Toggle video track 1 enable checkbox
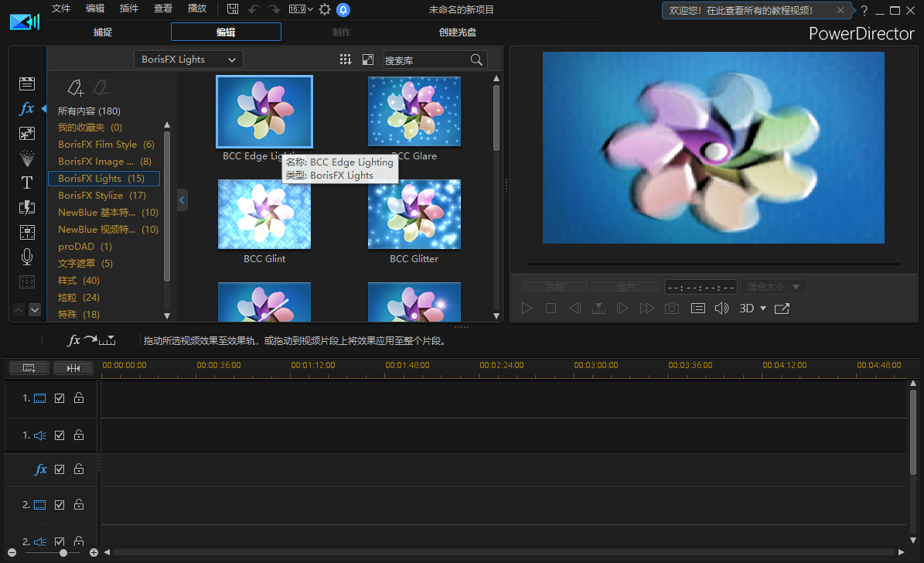The image size is (924, 563). [x=60, y=398]
